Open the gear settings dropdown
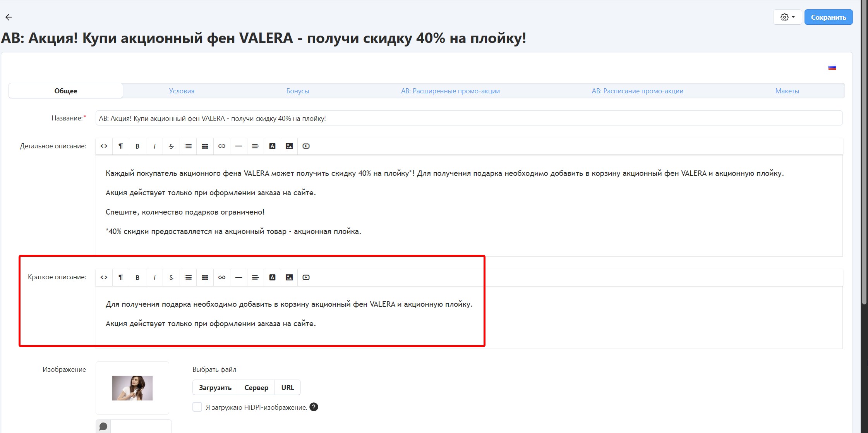868x433 pixels. (787, 17)
